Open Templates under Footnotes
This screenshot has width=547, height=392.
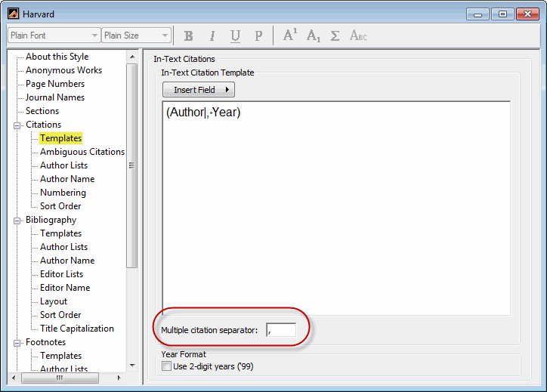[x=60, y=356]
